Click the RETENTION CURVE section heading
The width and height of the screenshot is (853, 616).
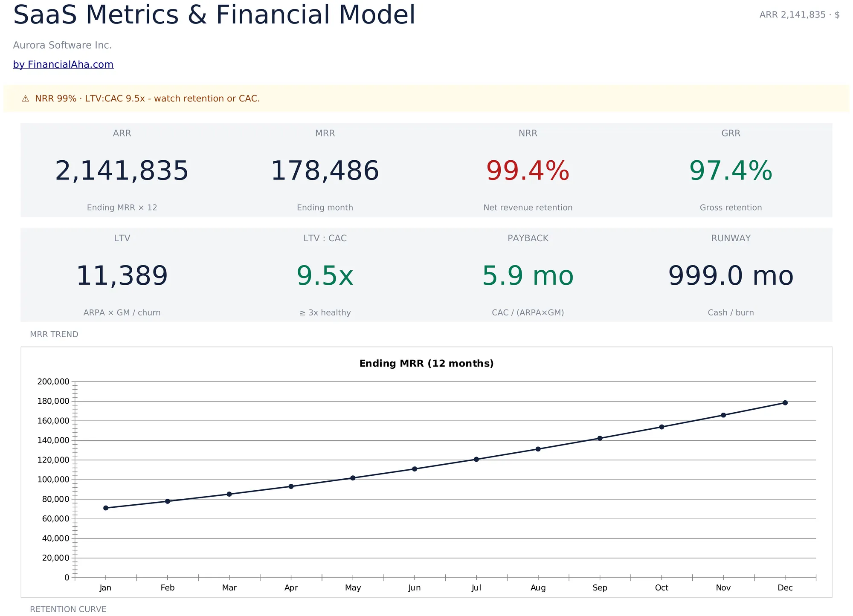68,609
